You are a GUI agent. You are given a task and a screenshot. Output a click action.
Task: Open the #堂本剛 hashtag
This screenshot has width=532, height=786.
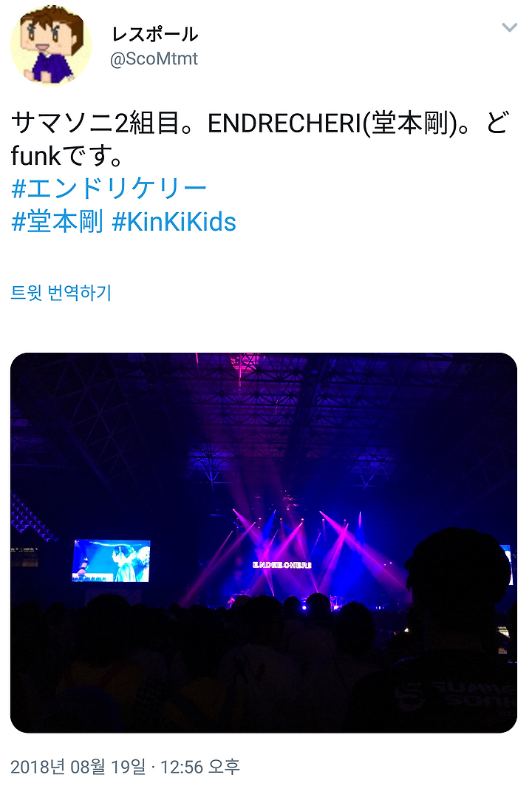57,222
